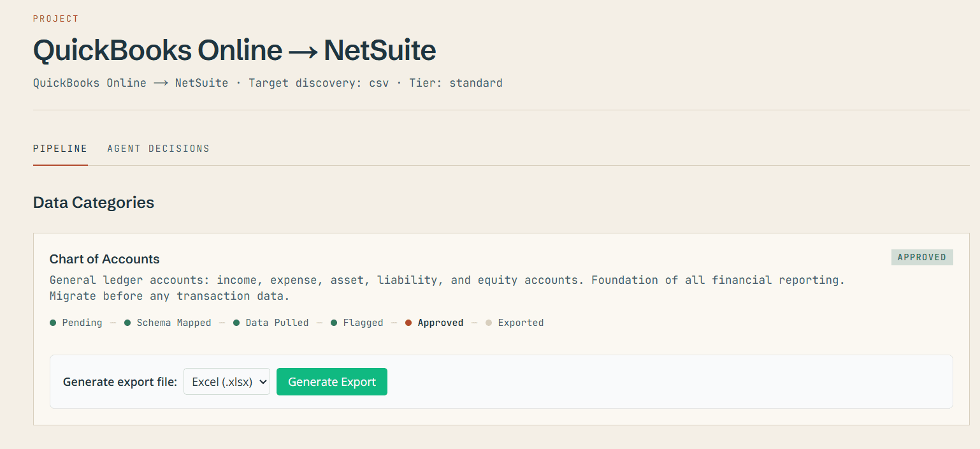Open the Excel (.xlsx) export format dropdown
The image size is (980, 449).
(x=227, y=381)
